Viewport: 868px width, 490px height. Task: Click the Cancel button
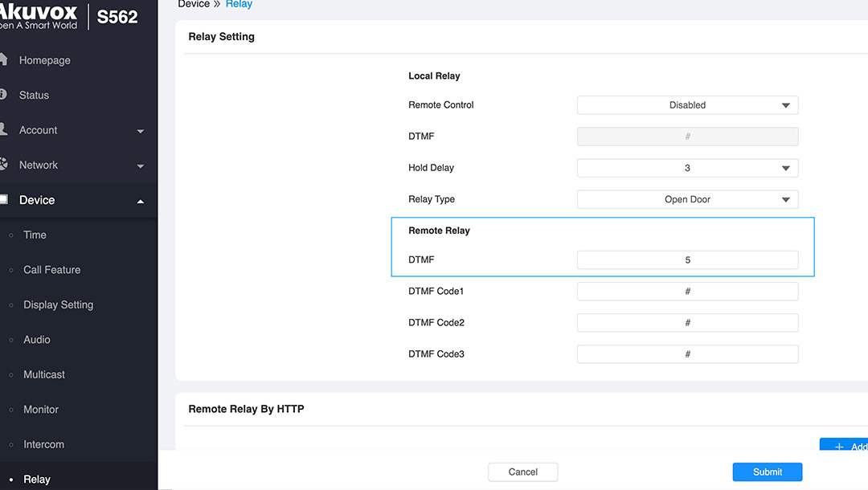(522, 472)
